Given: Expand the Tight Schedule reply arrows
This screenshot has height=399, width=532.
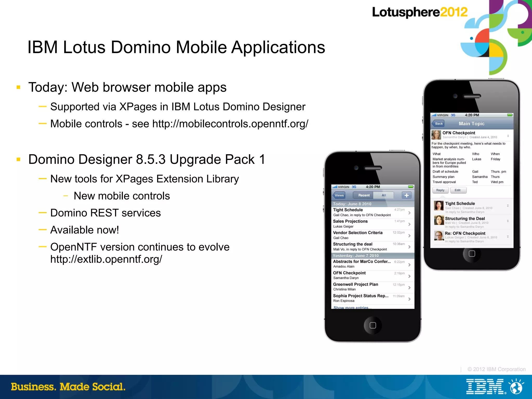Looking at the screenshot, I should pyautogui.click(x=508, y=206).
